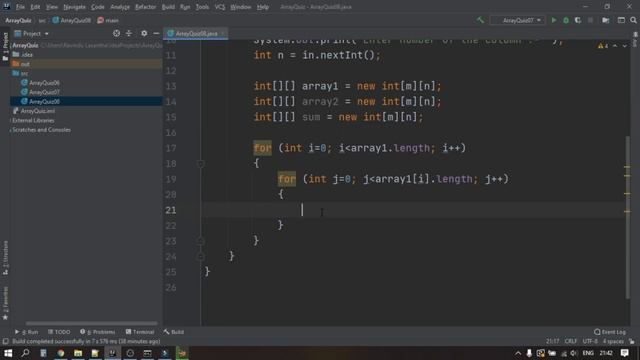
Task: Click locate/select opened file target icon
Action: [x=116, y=33]
